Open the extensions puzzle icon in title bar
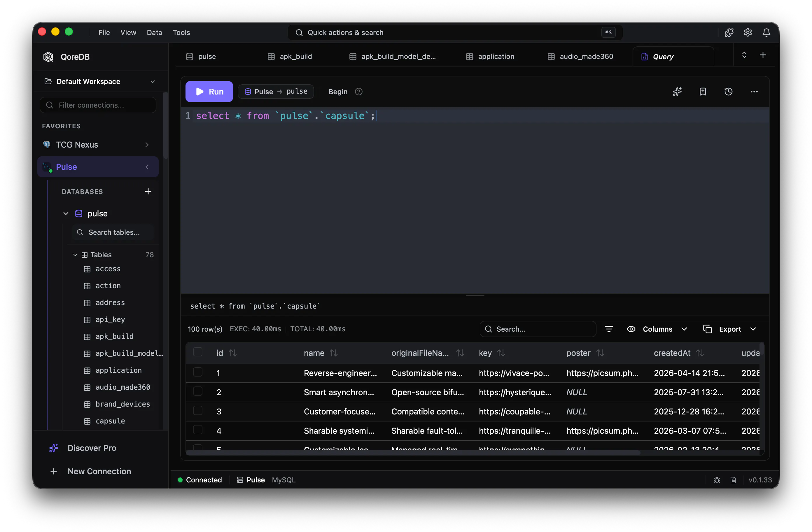 [x=729, y=32]
